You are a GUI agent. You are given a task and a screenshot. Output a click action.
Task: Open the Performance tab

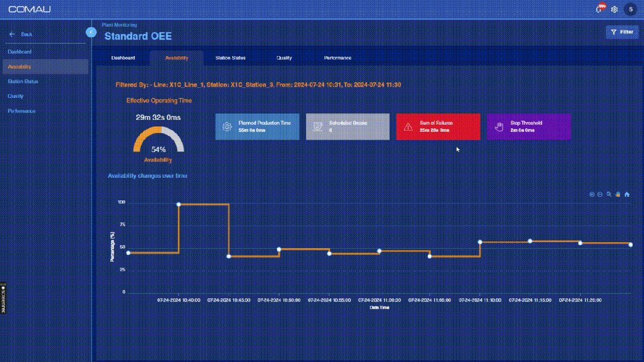pyautogui.click(x=337, y=58)
